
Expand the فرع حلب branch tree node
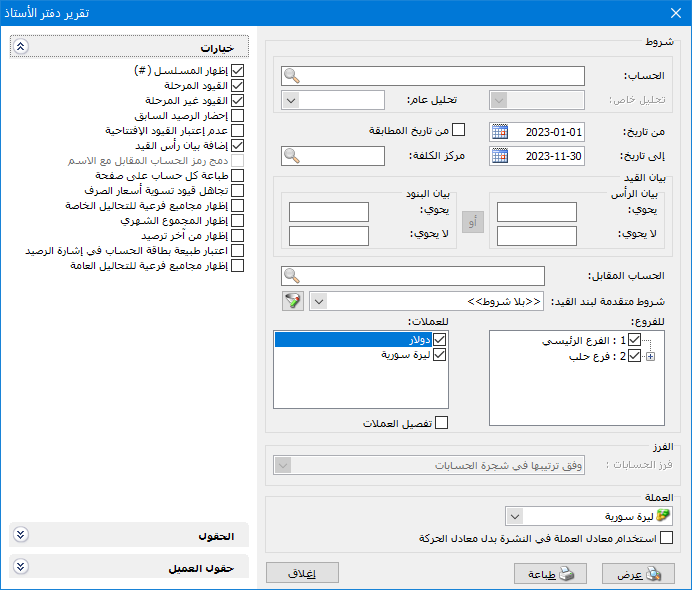click(x=651, y=357)
